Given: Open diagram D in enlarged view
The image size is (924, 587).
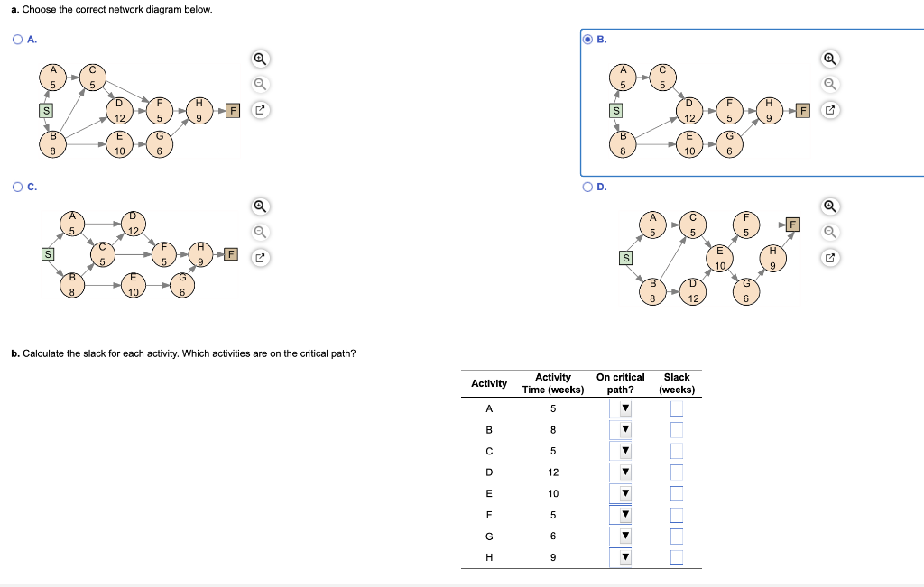Looking at the screenshot, I should click(x=830, y=257).
